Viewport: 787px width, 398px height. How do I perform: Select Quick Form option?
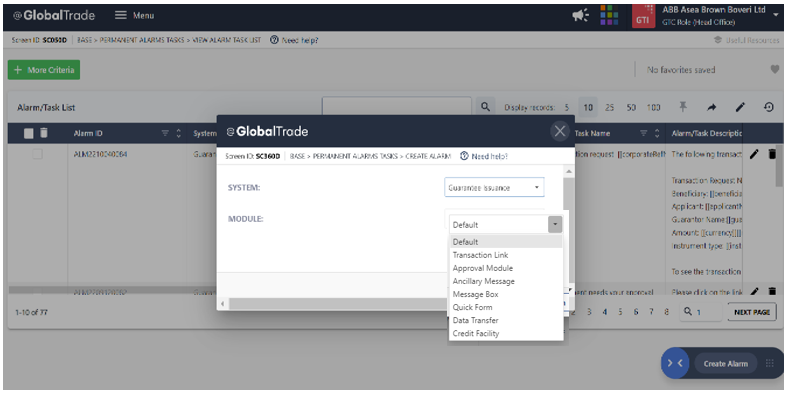(x=505, y=307)
